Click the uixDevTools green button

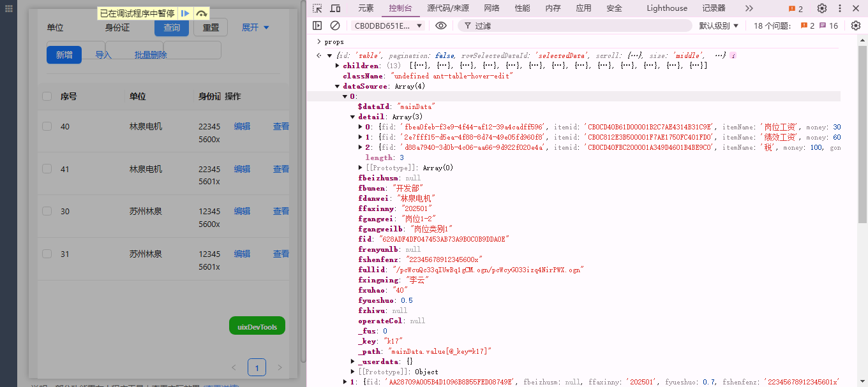click(x=257, y=326)
